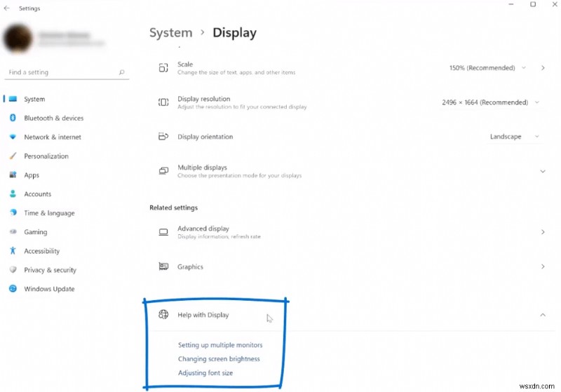The width and height of the screenshot is (561, 392).
Task: Open Accounts settings category
Action: click(x=38, y=194)
